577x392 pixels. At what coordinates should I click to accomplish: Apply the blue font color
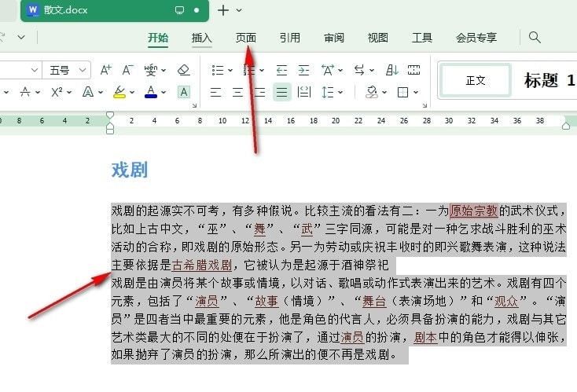tap(151, 92)
